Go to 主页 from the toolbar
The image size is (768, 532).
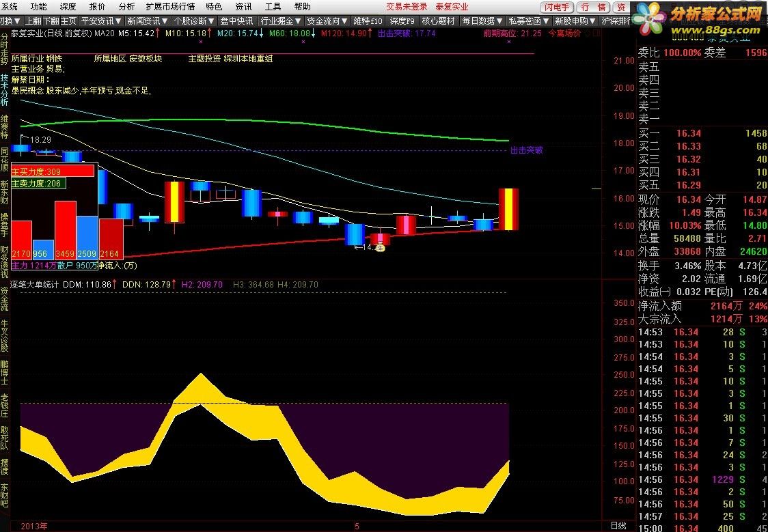click(x=68, y=21)
